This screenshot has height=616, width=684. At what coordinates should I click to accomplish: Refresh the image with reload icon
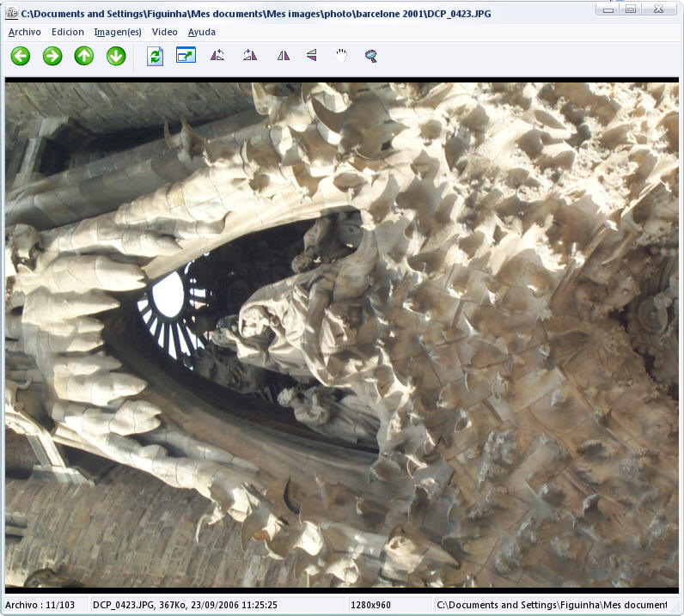[155, 57]
